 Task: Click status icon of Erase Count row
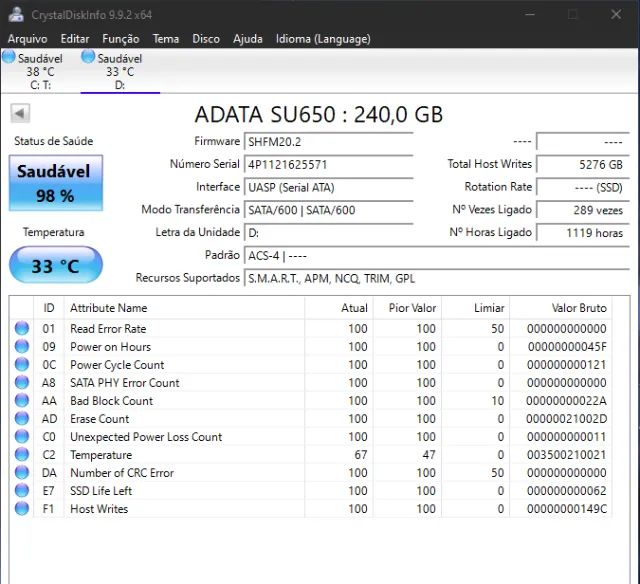pos(22,418)
